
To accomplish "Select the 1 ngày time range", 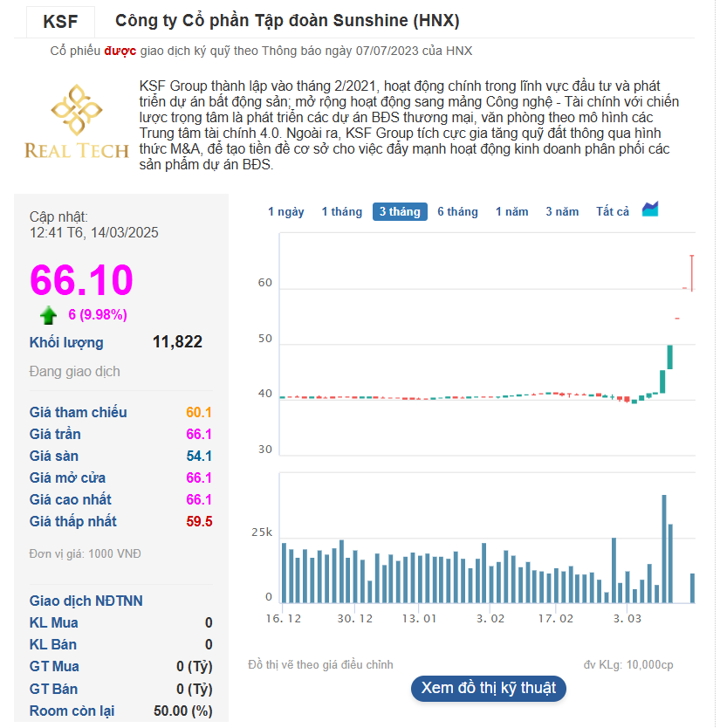I will pos(285,212).
